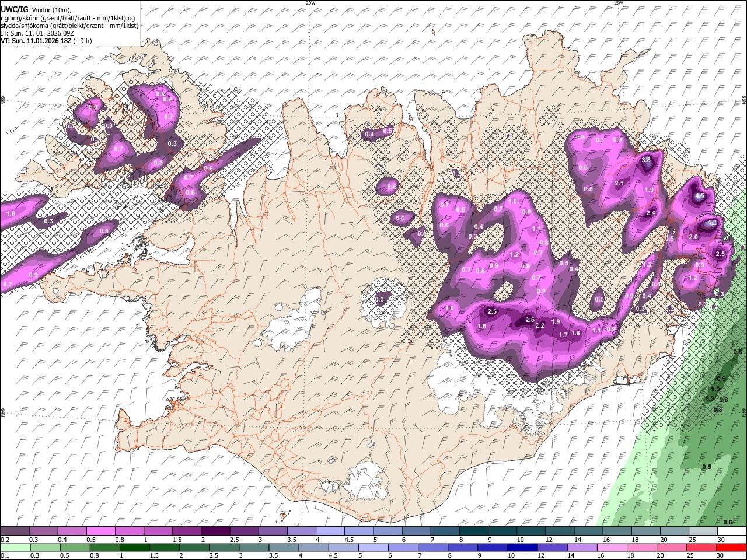Click the "3.8" snowfall value on map
This screenshot has width=747, height=560.
coord(645,160)
